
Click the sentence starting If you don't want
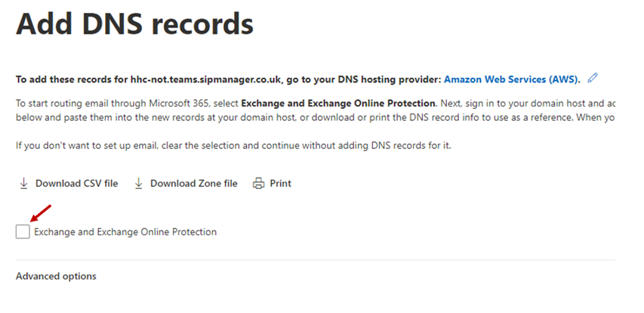click(x=233, y=146)
